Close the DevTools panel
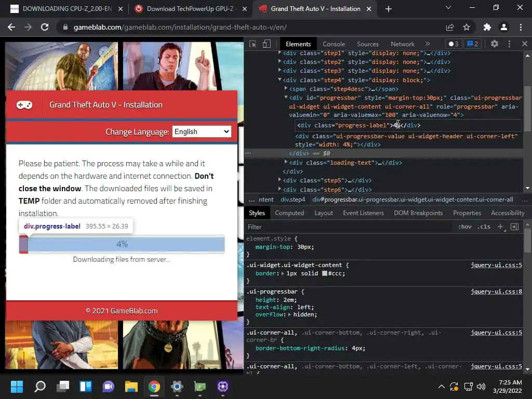Screen dimensions: 532x399 coord(525,44)
